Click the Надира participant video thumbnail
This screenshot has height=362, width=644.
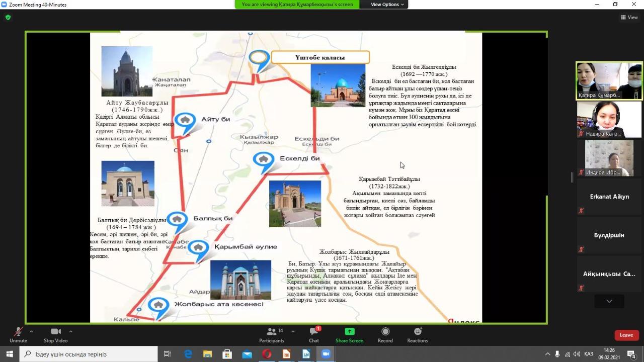point(609,119)
